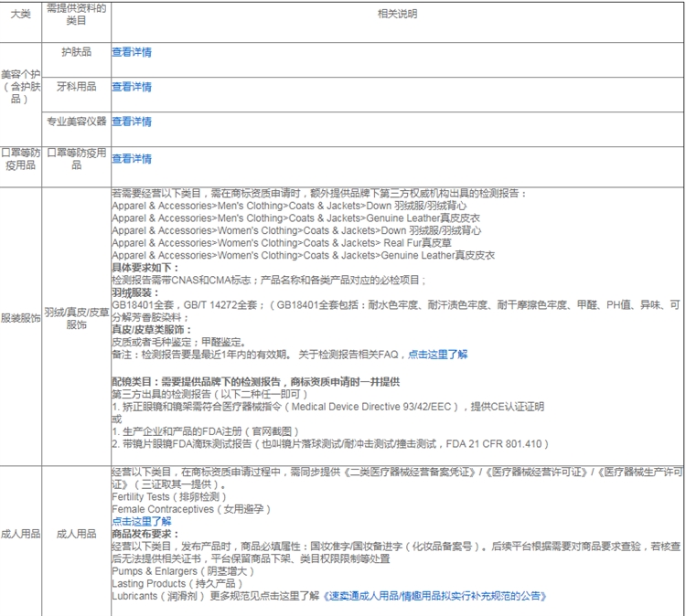The width and height of the screenshot is (686, 616).
Task: Click the Men's Clothing Down 羽绒服/羽绒背心 line
Action: click(x=289, y=206)
